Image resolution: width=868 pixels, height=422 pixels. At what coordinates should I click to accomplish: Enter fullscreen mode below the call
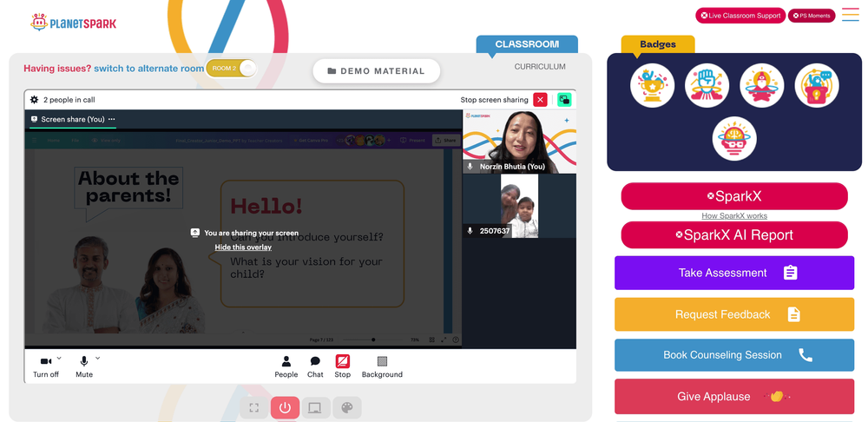point(254,407)
